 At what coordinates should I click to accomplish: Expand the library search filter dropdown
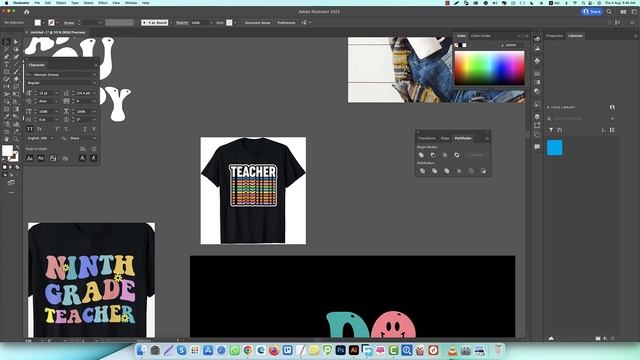[612, 119]
